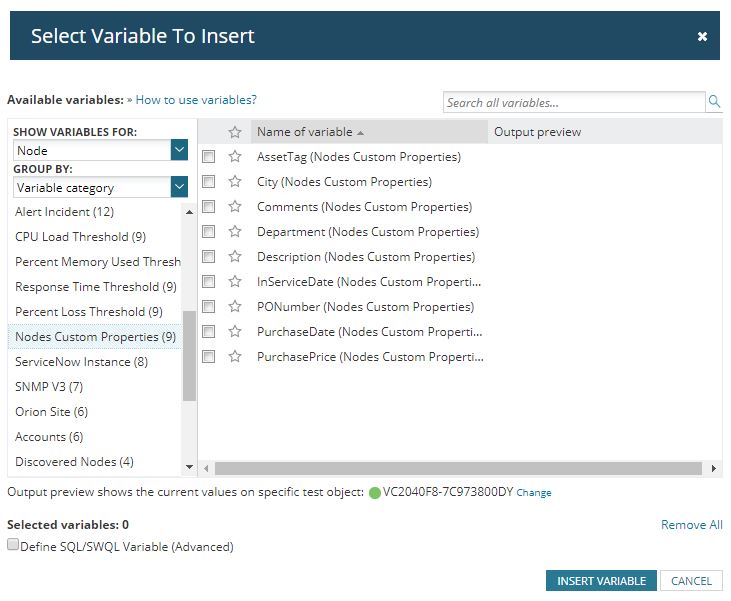Focus the Search all variables field
The image size is (731, 601).
(574, 102)
